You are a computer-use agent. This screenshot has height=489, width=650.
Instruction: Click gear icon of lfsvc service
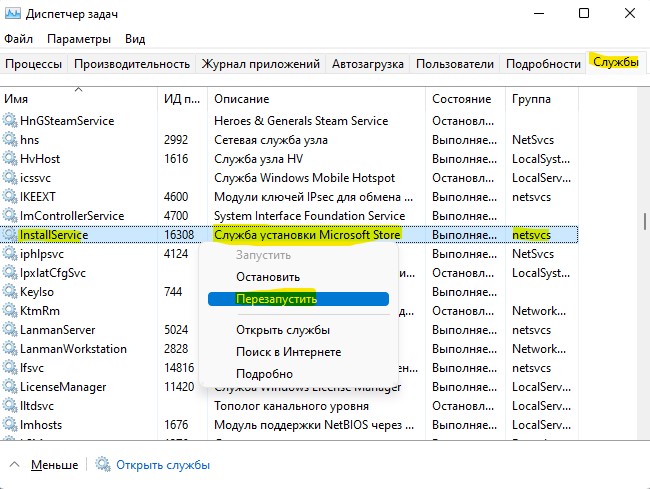10,368
